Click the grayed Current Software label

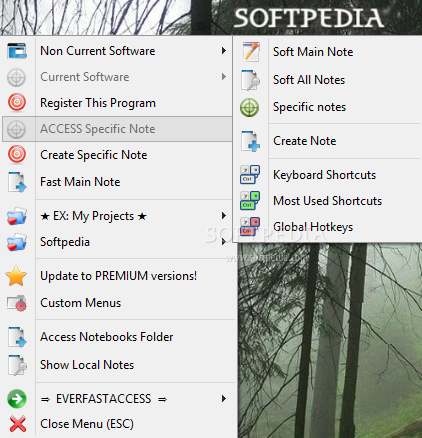(85, 77)
